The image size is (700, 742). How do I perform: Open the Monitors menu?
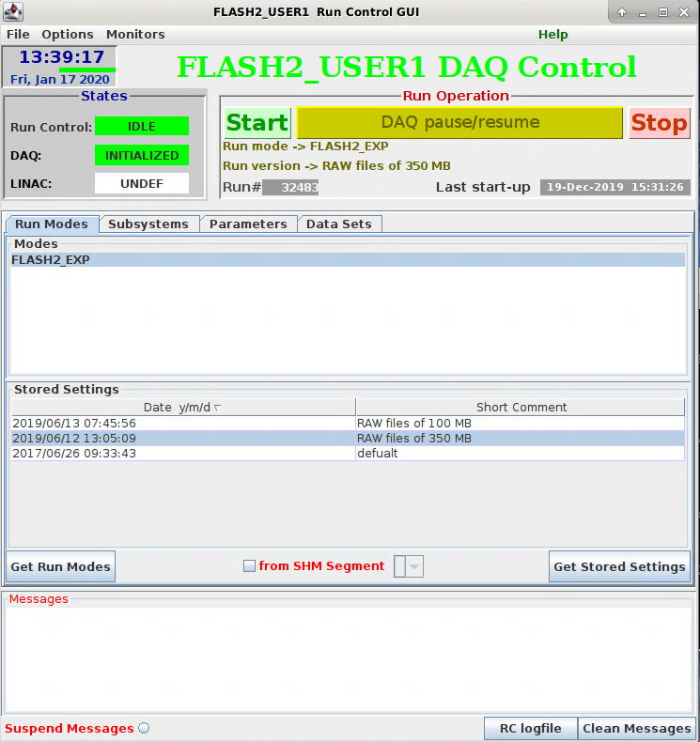135,34
